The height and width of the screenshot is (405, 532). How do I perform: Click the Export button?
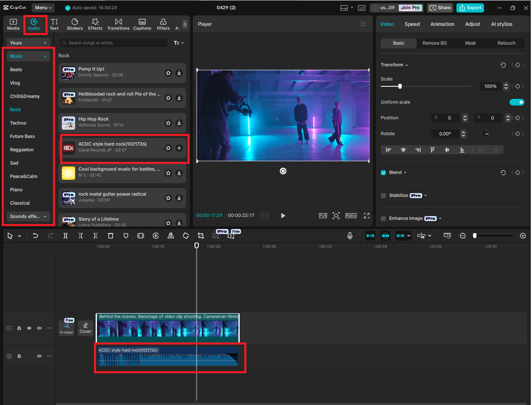coord(470,8)
